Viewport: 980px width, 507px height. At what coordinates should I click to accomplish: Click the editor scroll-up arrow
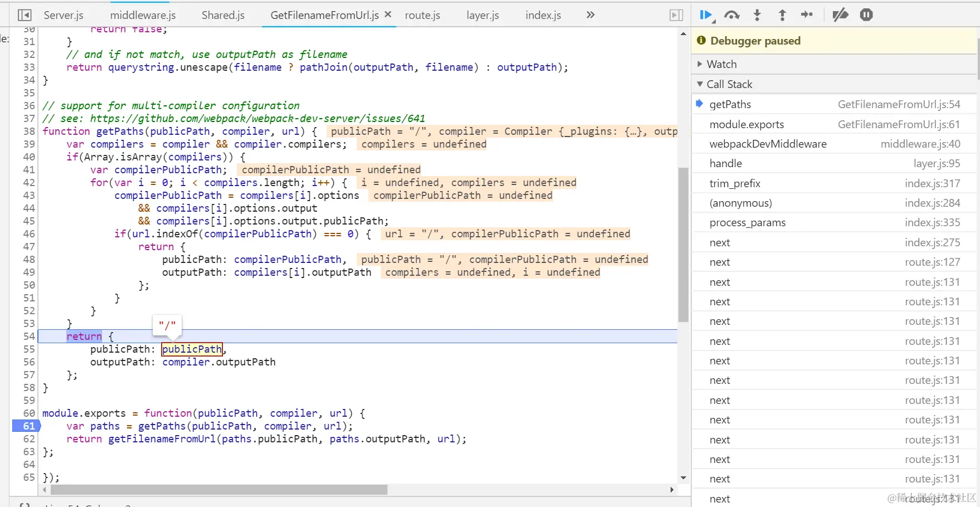coord(683,34)
